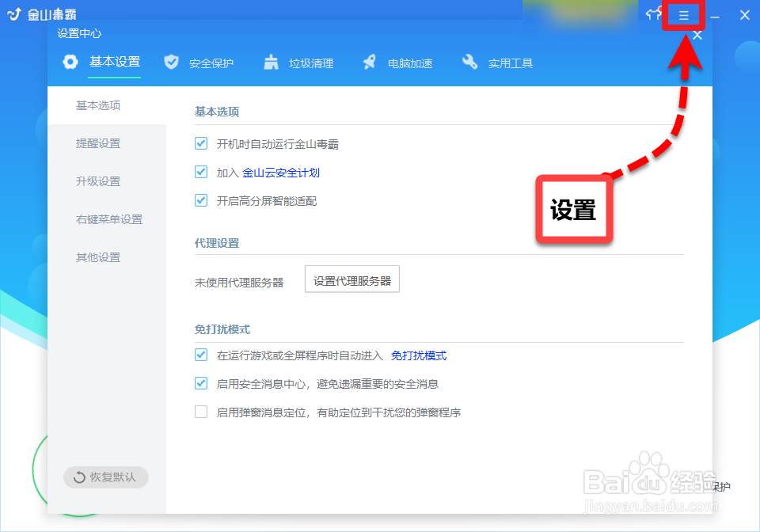This screenshot has height=532, width=760.
Task: Click the 未使用代理服务器 status text
Action: [239, 283]
